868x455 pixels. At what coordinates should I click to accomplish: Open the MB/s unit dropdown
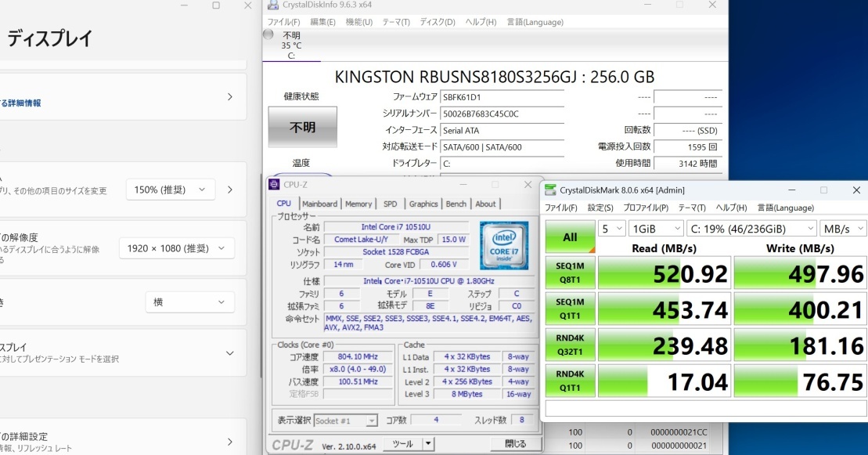pos(842,229)
